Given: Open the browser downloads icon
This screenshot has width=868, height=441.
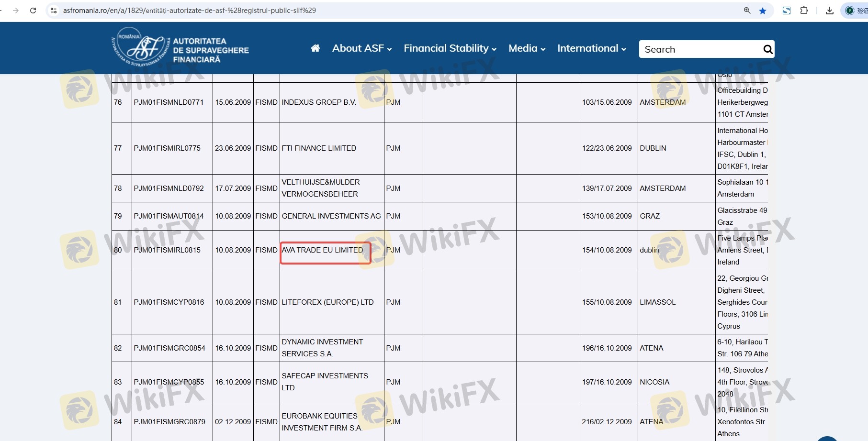Looking at the screenshot, I should pyautogui.click(x=830, y=11).
